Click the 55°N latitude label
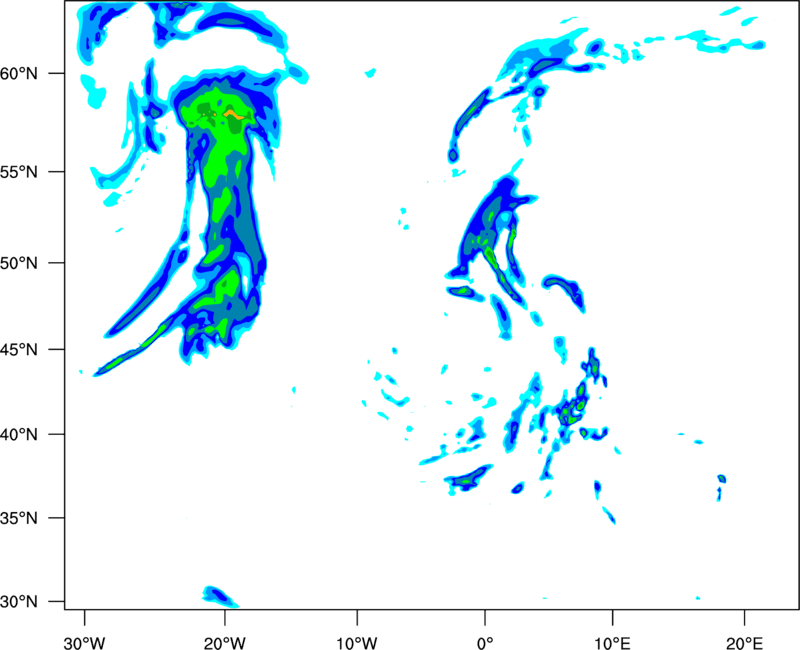Screen dimensions: 800x650 point(19,172)
